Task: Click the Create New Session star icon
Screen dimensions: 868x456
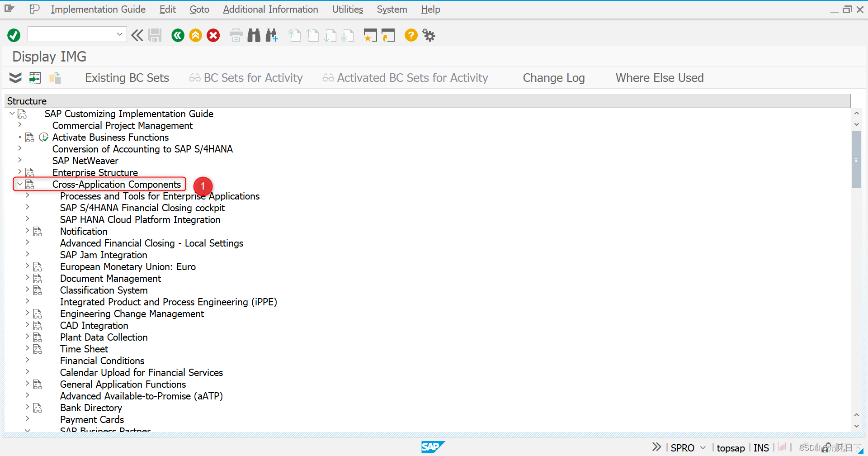Action: coord(370,35)
